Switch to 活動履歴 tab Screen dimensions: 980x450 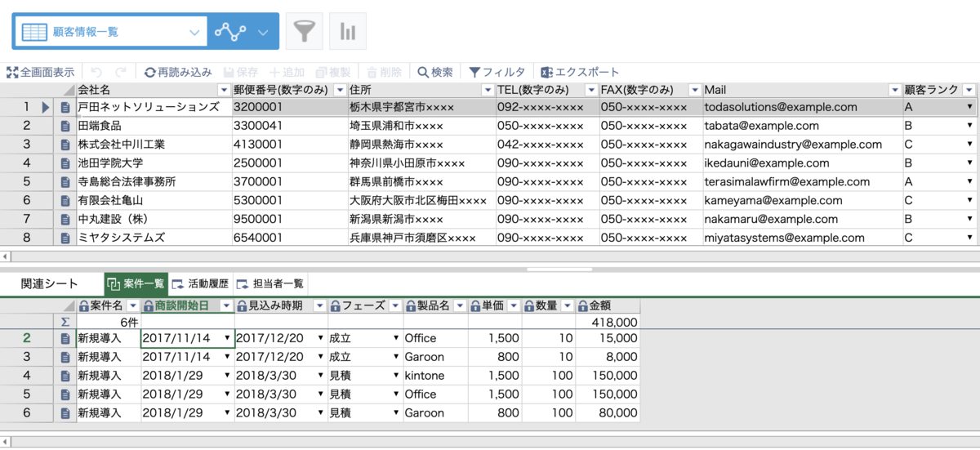(201, 284)
